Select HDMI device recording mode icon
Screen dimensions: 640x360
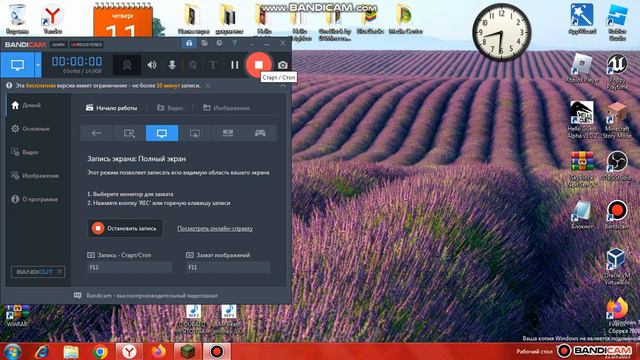coord(228,133)
